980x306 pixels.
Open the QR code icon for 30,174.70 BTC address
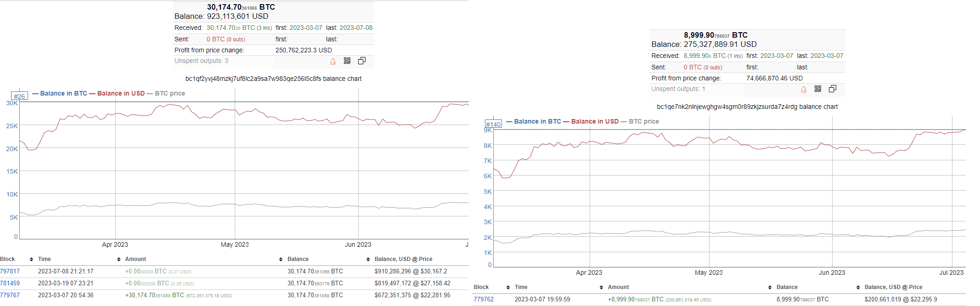(347, 61)
